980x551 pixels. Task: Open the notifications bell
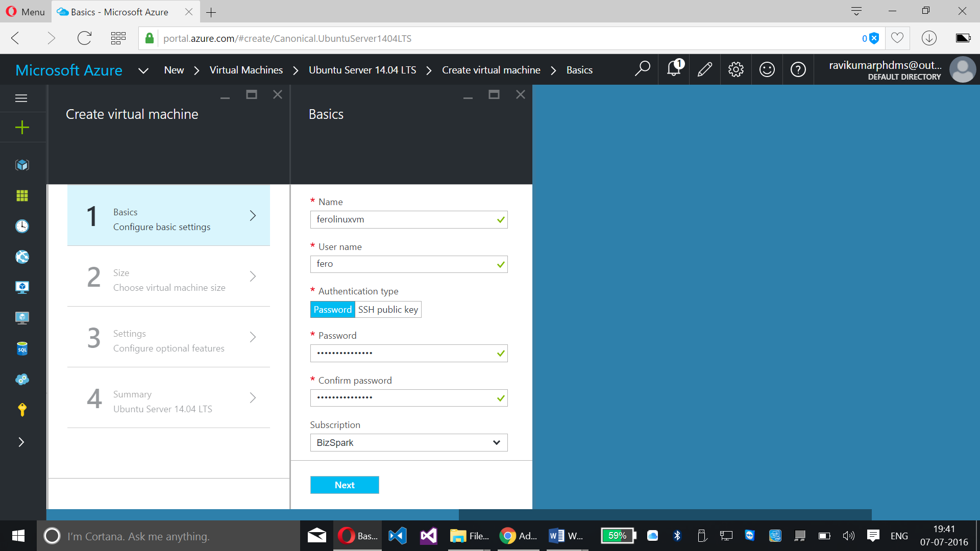(x=674, y=68)
